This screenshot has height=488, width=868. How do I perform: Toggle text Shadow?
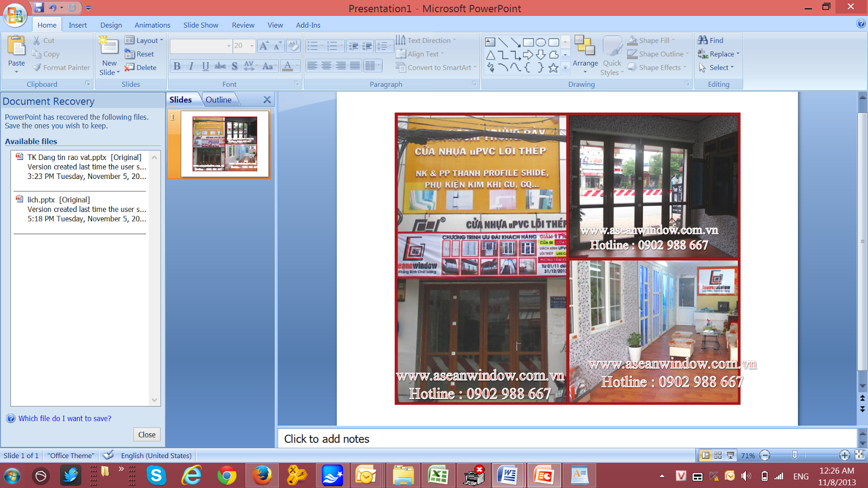pos(234,66)
